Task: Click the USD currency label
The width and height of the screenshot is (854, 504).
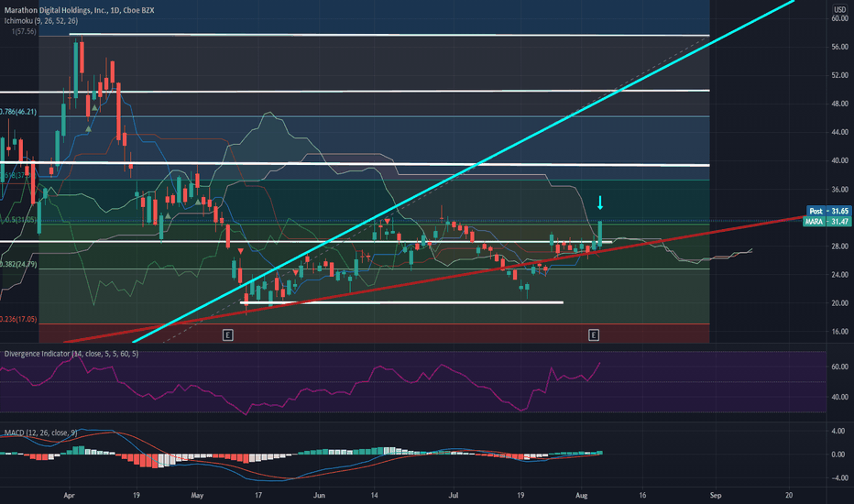Action: click(839, 9)
